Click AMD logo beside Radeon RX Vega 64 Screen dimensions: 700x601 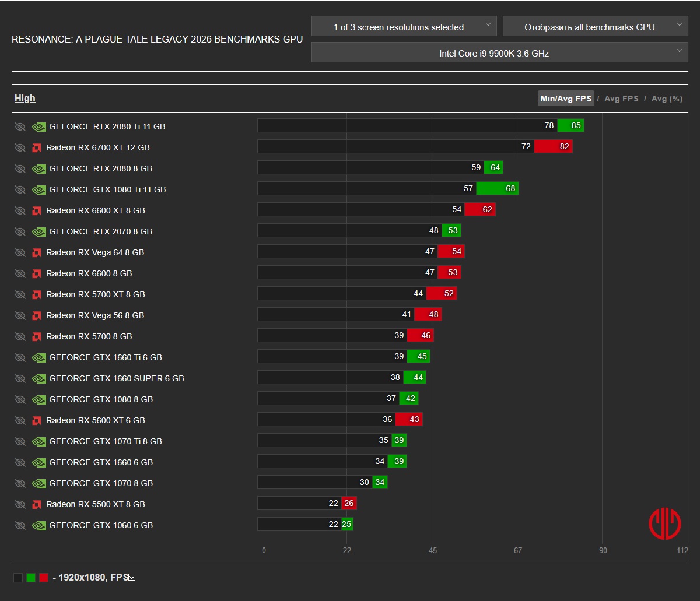pyautogui.click(x=36, y=252)
